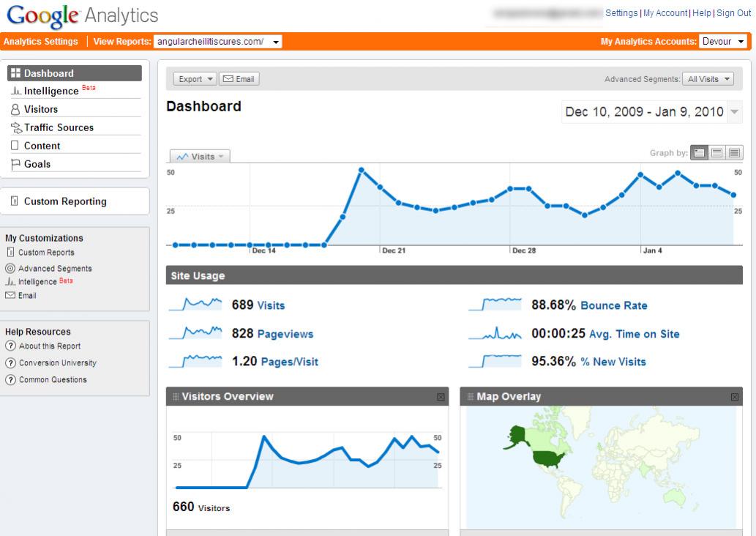This screenshot has height=536, width=756.
Task: Open the Visitors section
Action: (x=41, y=109)
